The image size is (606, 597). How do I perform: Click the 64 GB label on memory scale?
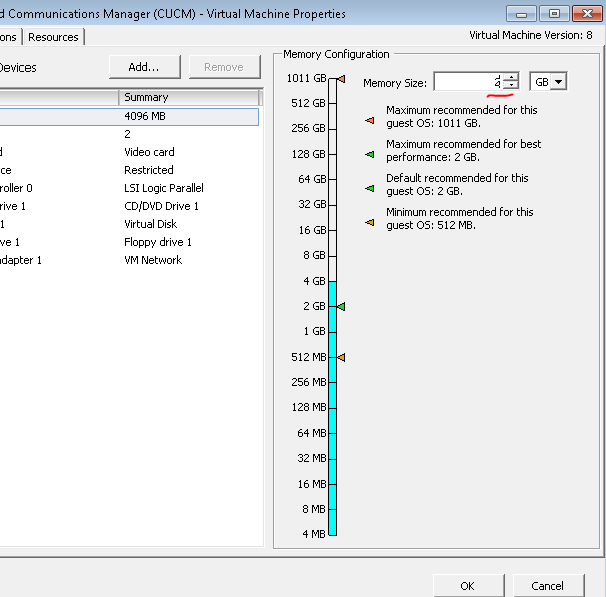pyautogui.click(x=312, y=179)
